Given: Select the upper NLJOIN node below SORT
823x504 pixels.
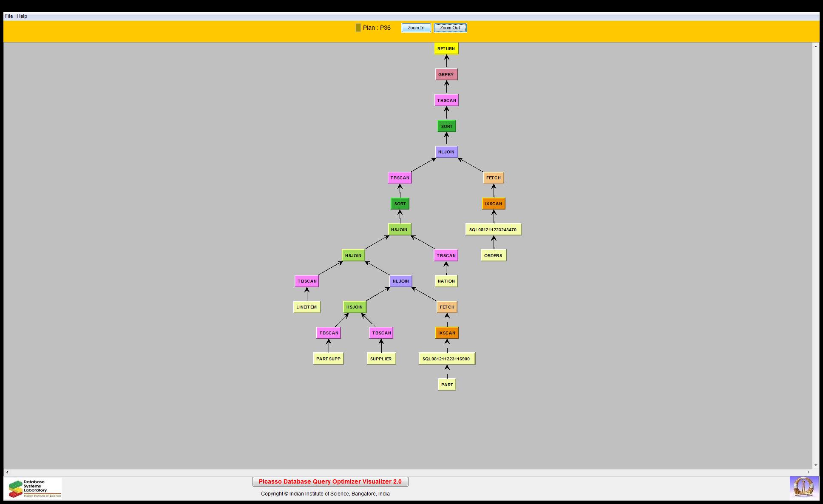Looking at the screenshot, I should pyautogui.click(x=446, y=152).
